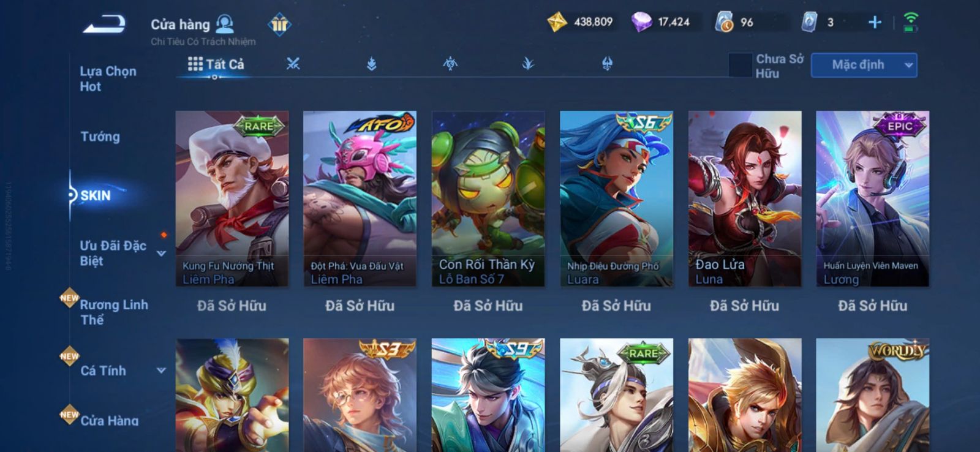This screenshot has height=452, width=980.
Task: Filter skins by support wing class icon
Action: (x=528, y=64)
